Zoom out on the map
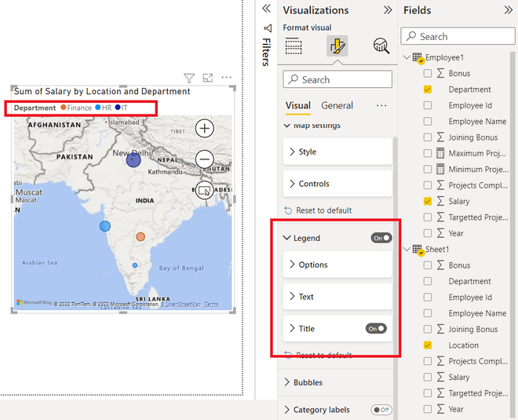 tap(205, 159)
